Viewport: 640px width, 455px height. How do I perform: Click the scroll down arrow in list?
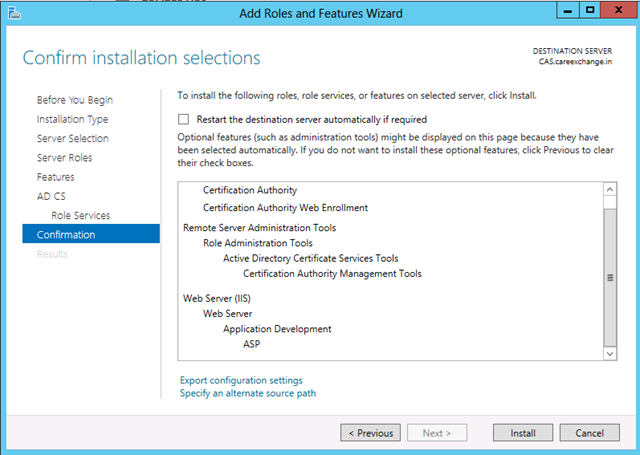(610, 353)
